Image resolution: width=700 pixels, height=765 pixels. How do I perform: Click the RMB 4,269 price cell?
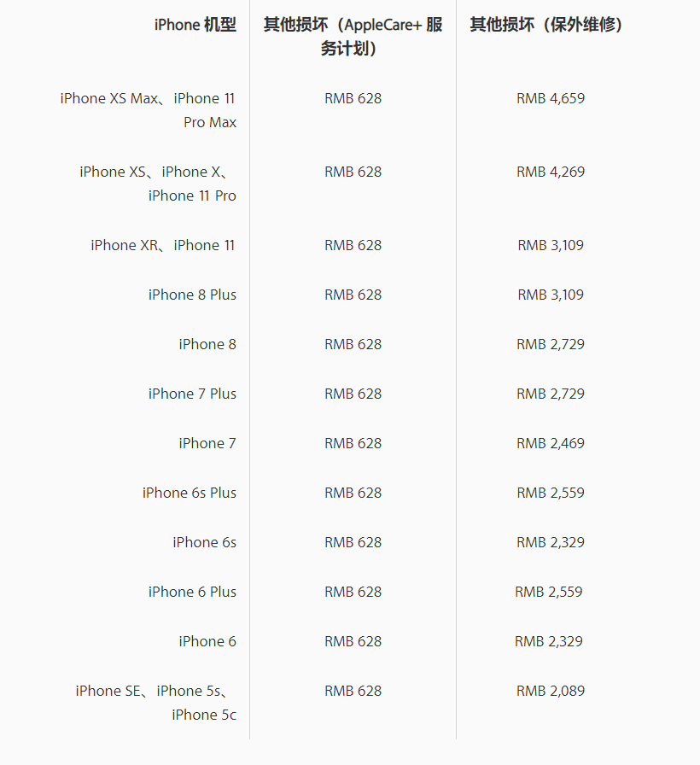click(551, 172)
